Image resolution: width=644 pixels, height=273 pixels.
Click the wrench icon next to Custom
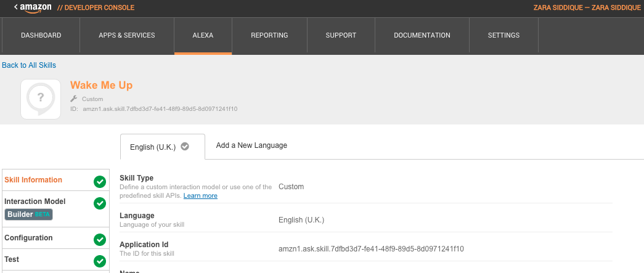74,99
